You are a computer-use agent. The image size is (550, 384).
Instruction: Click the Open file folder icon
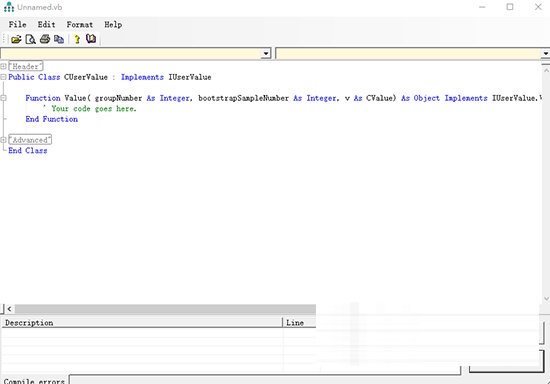[x=16, y=39]
